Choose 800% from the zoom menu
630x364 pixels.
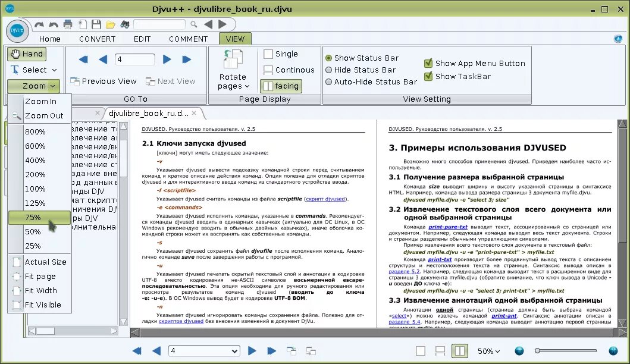point(39,132)
